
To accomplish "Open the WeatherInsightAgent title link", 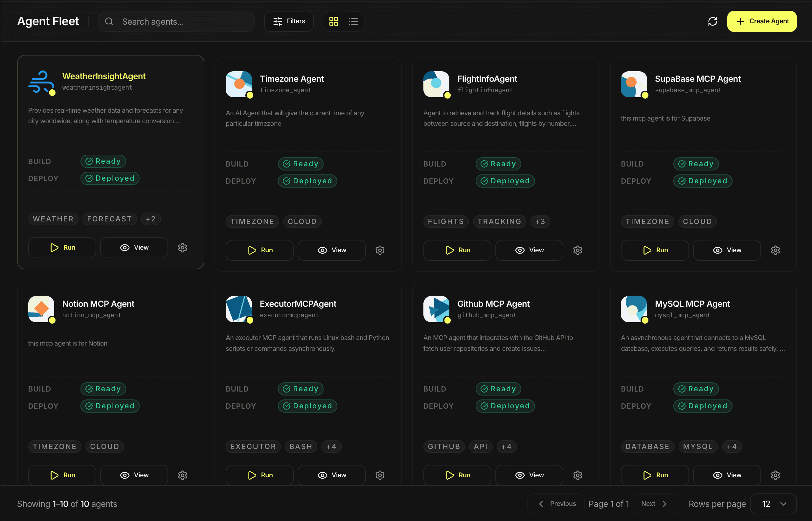I will click(x=104, y=77).
